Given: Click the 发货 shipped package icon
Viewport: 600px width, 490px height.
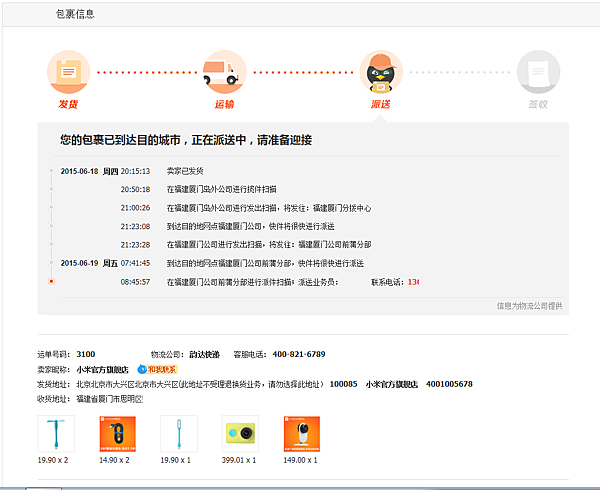Looking at the screenshot, I should coord(68,72).
